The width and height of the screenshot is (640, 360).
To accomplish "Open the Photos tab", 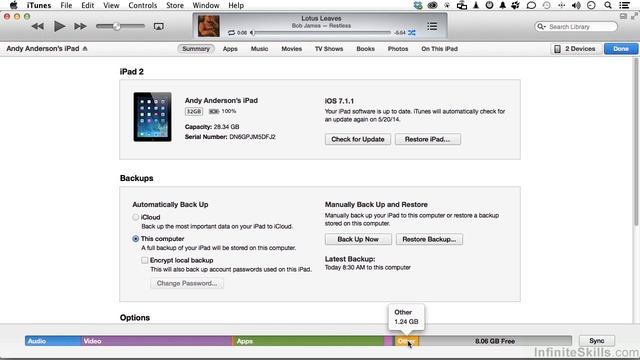I will pyautogui.click(x=398, y=49).
